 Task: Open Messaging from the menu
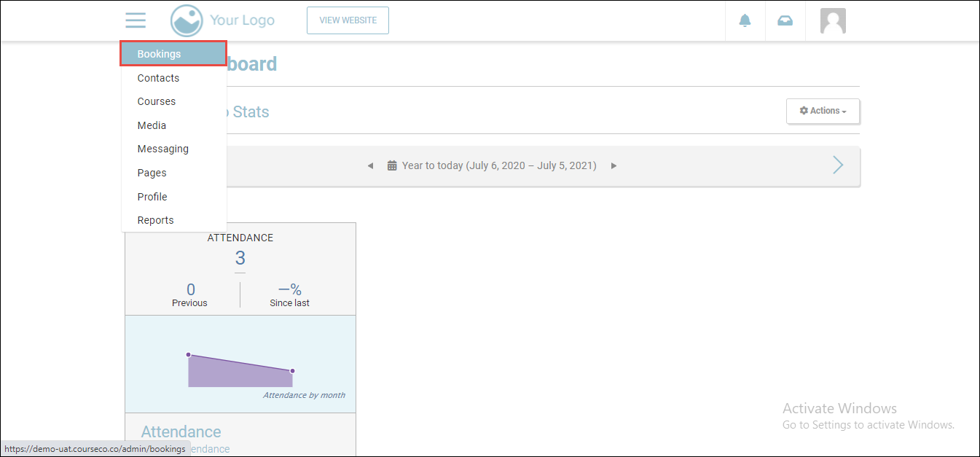162,149
